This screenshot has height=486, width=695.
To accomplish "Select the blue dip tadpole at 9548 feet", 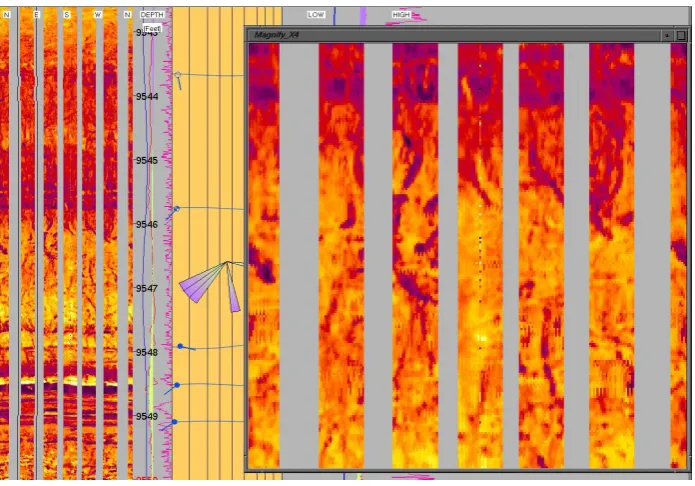I will click(x=180, y=346).
